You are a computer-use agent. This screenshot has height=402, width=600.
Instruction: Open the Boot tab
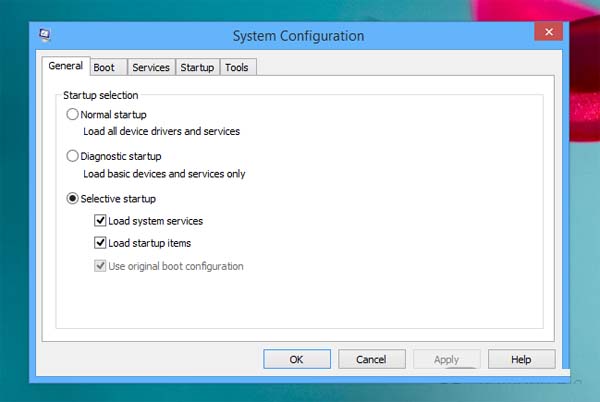coord(104,68)
